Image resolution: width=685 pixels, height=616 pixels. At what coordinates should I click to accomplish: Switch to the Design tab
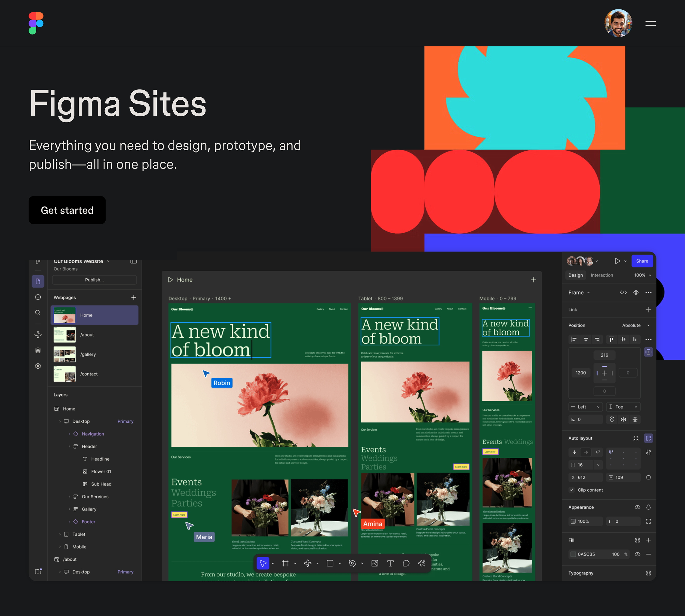[x=575, y=275]
